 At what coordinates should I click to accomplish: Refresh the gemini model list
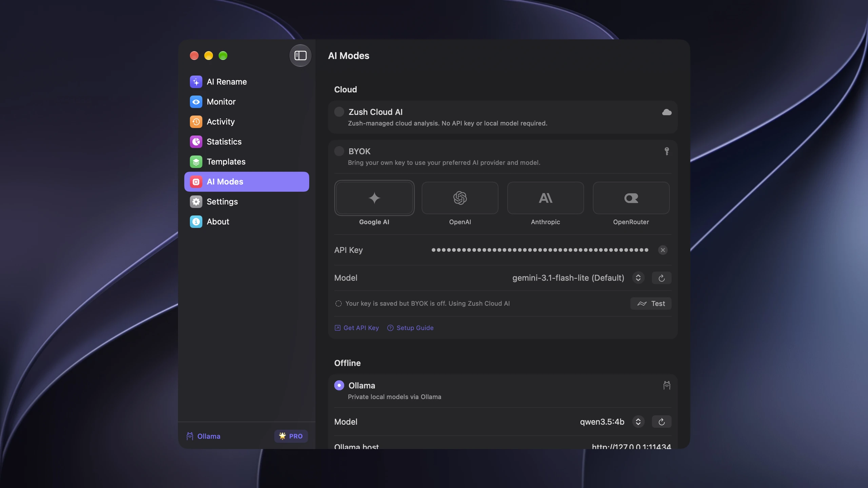(x=661, y=278)
